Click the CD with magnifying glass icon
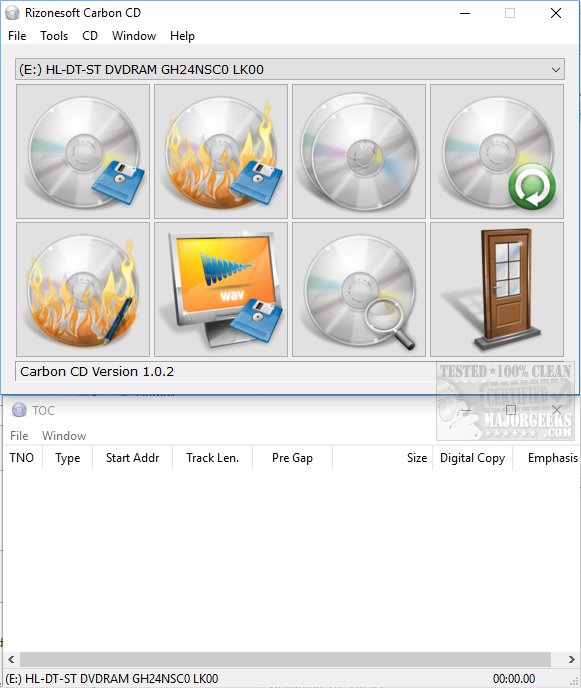This screenshot has height=688, width=581. [x=359, y=290]
